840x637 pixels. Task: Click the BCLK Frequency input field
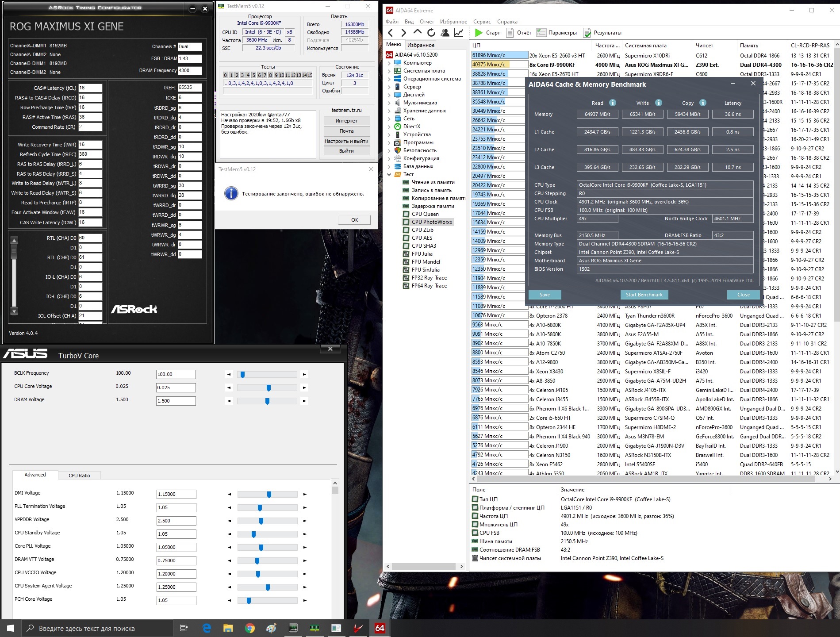click(176, 374)
